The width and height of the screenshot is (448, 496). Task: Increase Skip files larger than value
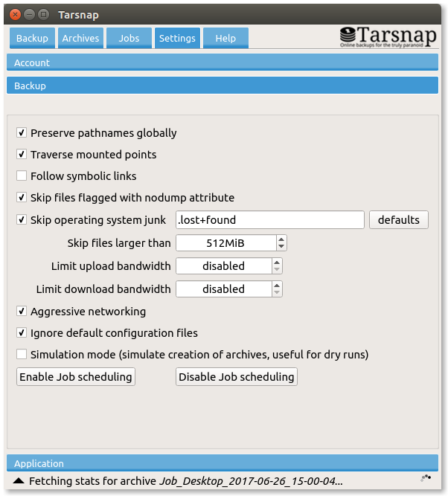pos(281,239)
